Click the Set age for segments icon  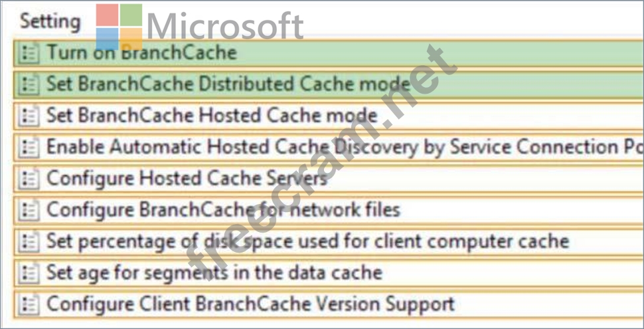[29, 273]
